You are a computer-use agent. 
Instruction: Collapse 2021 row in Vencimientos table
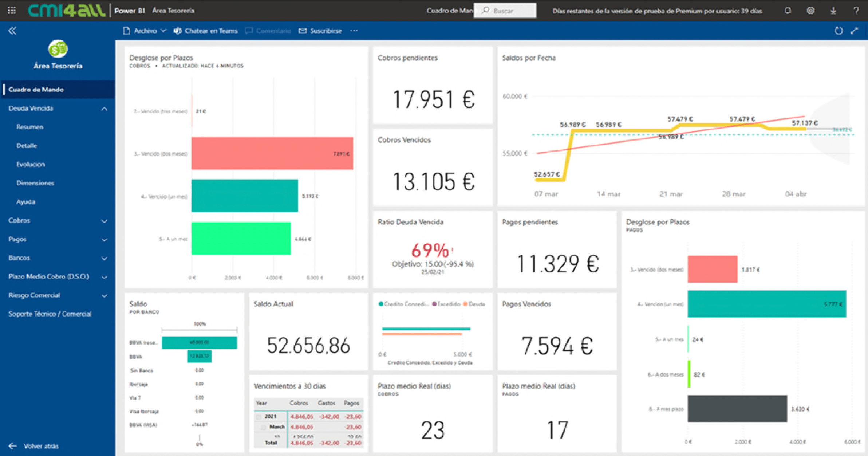coord(259,416)
